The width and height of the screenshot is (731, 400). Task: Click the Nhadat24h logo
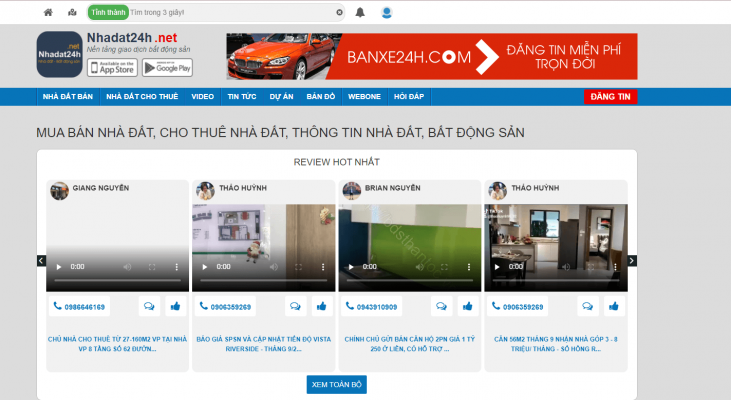tap(60, 54)
